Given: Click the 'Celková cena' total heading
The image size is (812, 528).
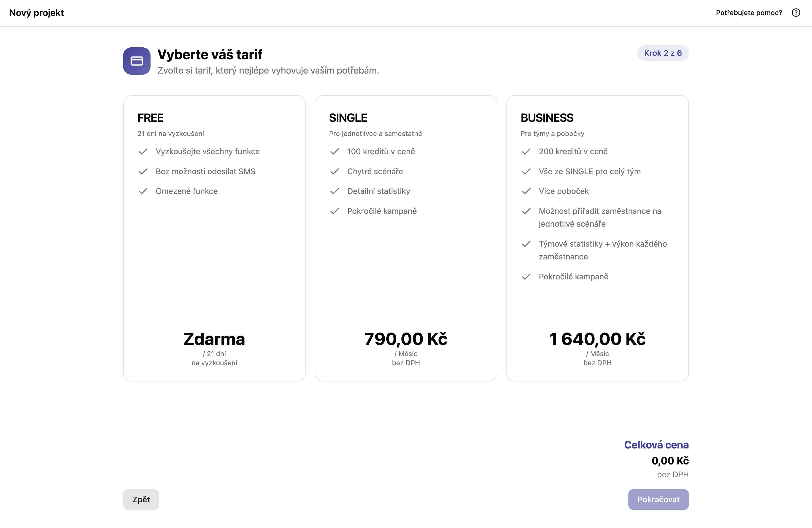Looking at the screenshot, I should click(x=656, y=445).
